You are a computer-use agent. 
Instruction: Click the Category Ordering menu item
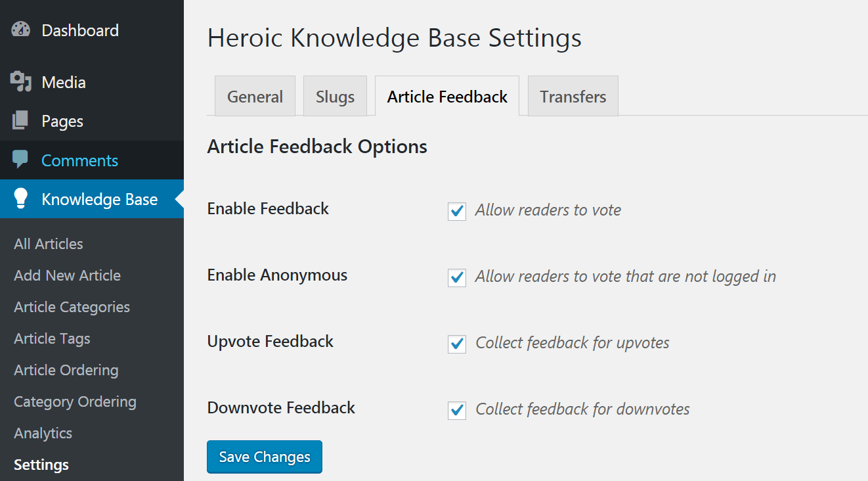(75, 401)
